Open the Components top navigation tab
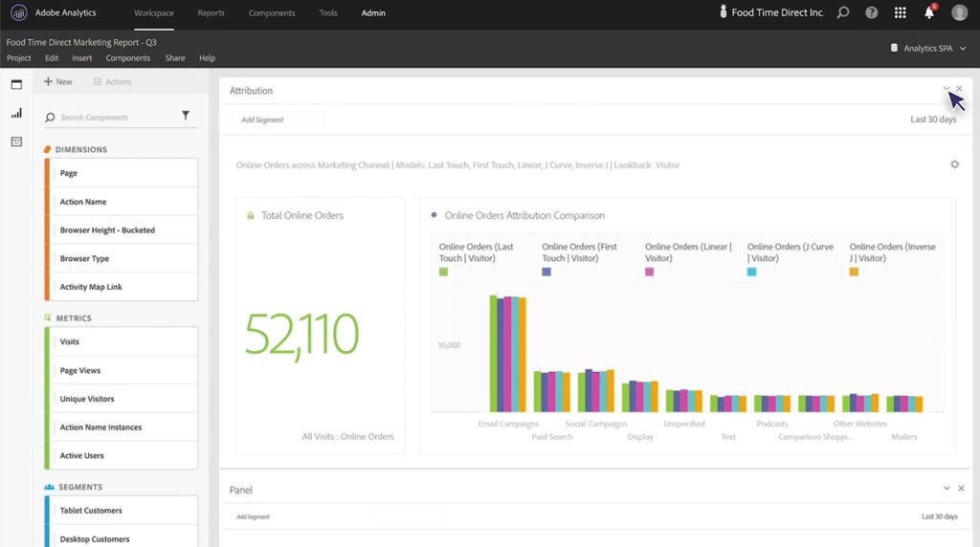 (272, 13)
